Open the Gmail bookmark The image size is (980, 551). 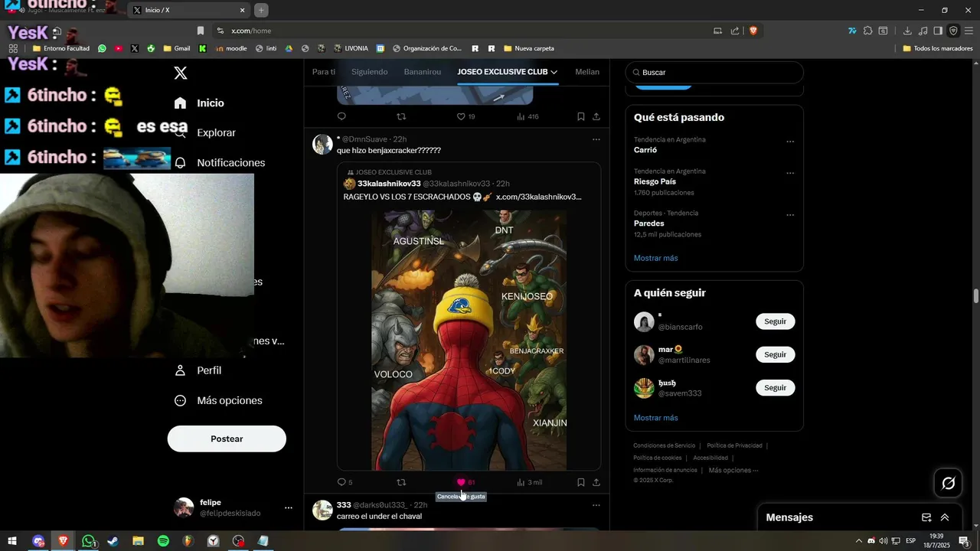point(177,48)
